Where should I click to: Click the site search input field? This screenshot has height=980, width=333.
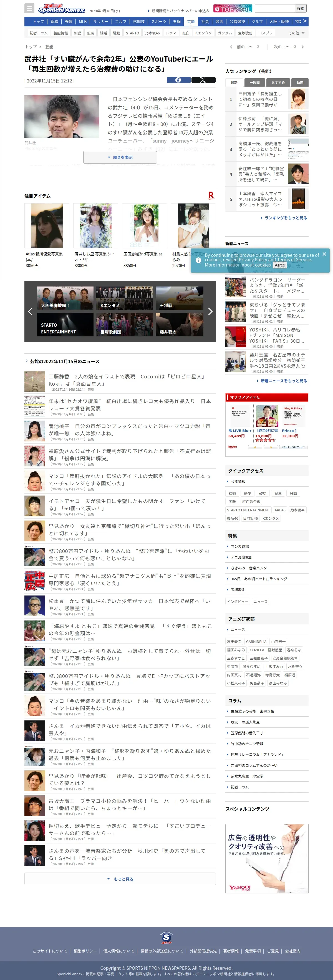pyautogui.click(x=274, y=8)
